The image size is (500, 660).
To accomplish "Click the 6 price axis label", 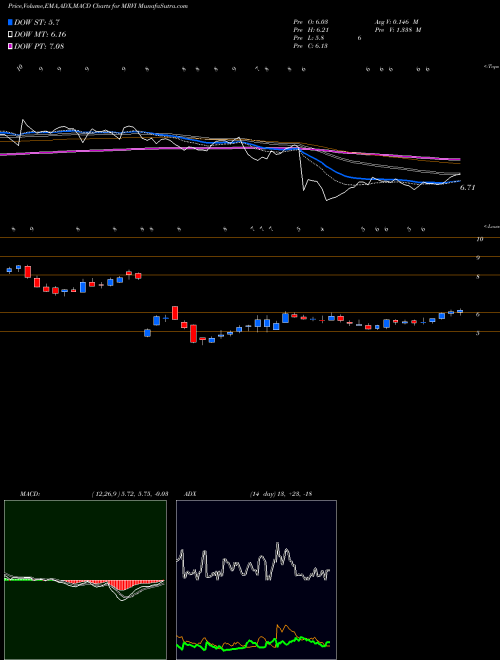I will 478,314.
